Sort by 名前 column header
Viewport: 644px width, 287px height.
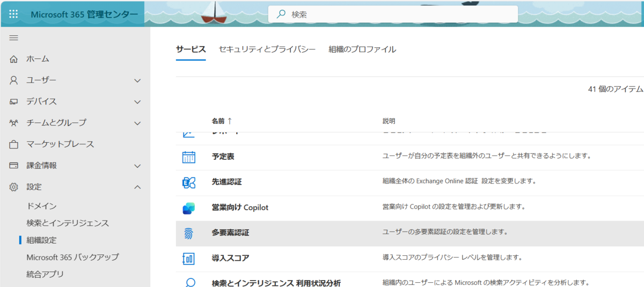point(222,121)
